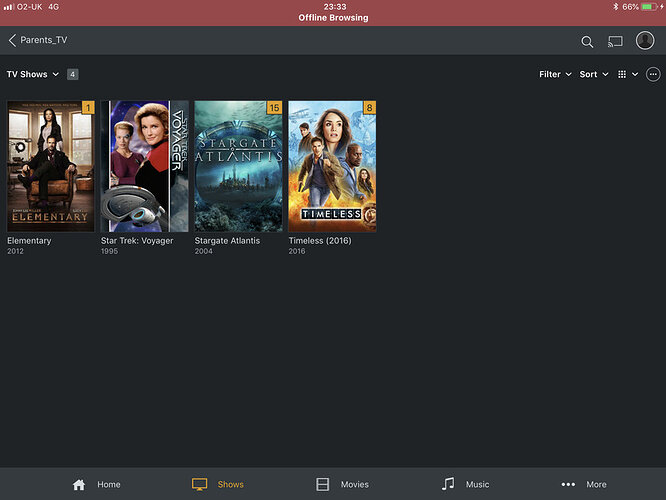Tap the Bluetooth status icon
Viewport: 666px width, 500px height.
[615, 7]
